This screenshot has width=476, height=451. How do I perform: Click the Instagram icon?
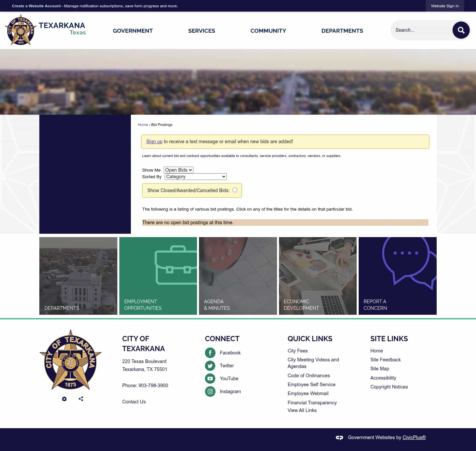pos(210,391)
